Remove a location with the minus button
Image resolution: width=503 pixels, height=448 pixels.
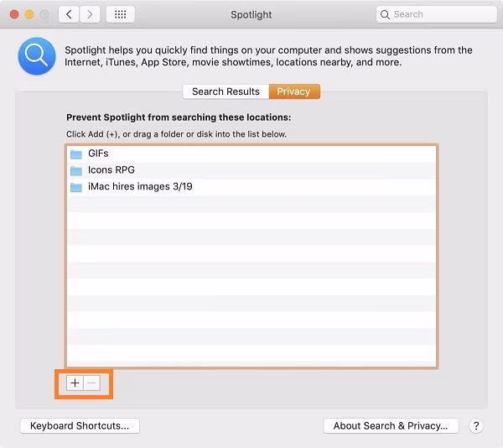tap(91, 383)
